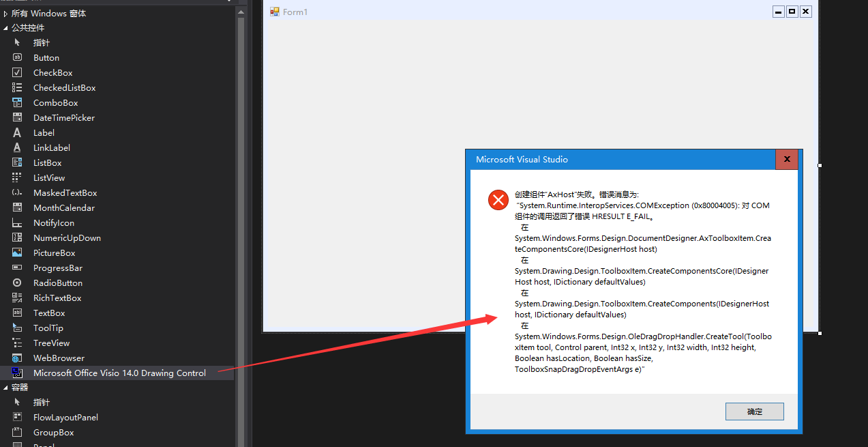Pick the WebBrowser control icon
This screenshot has width=868, height=447.
18,358
